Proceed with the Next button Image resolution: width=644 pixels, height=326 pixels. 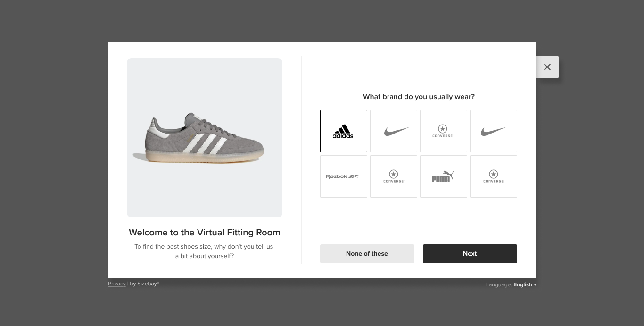point(470,254)
